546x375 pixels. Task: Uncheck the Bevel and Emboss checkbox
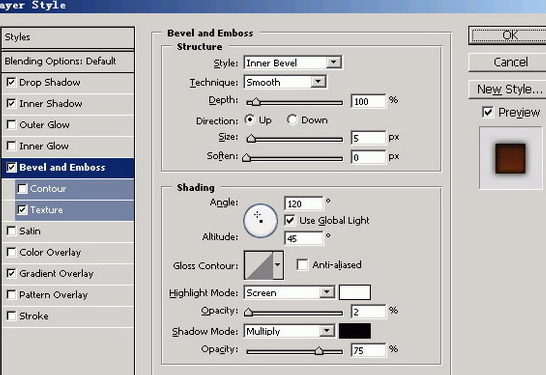pos(11,167)
